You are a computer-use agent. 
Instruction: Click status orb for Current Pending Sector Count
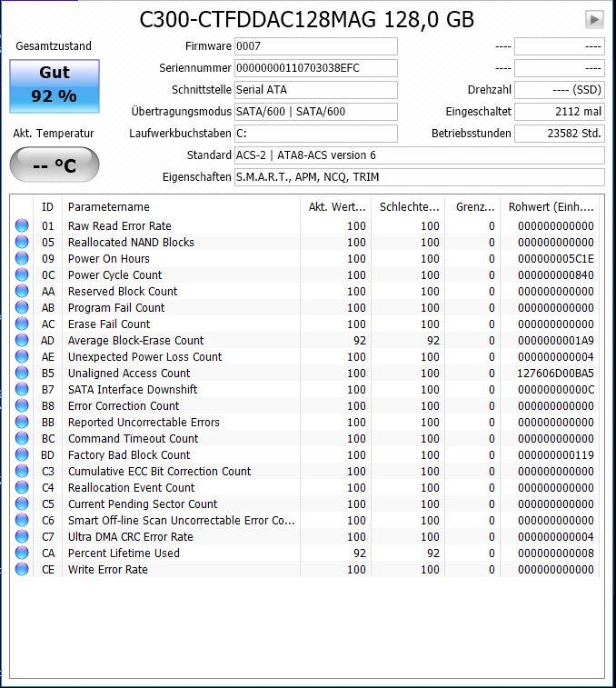(22, 504)
